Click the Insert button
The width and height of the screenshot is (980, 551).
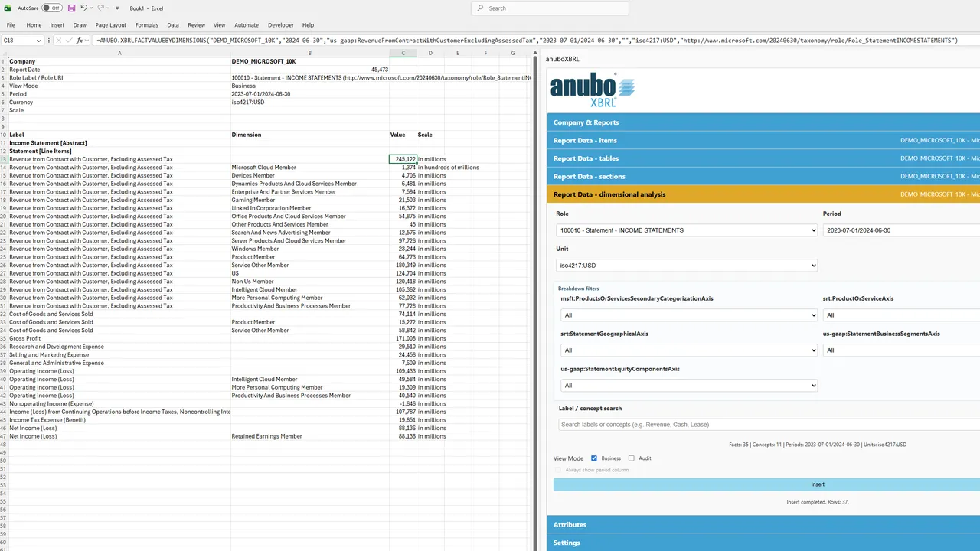[767, 484]
